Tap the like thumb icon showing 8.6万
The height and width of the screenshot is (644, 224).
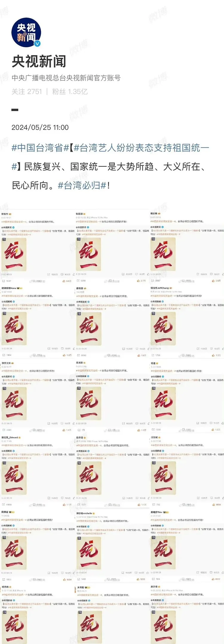[x=64, y=281]
